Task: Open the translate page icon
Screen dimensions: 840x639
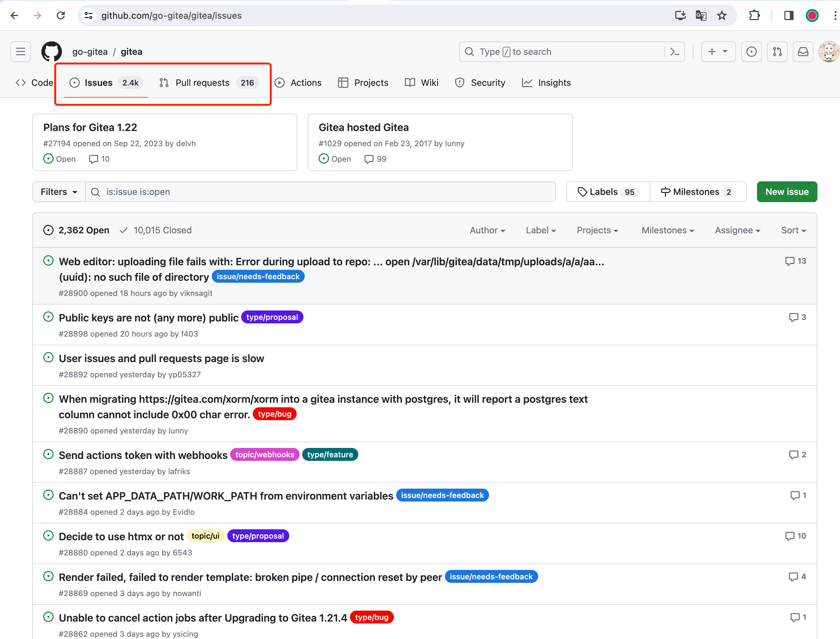Action: 701,15
